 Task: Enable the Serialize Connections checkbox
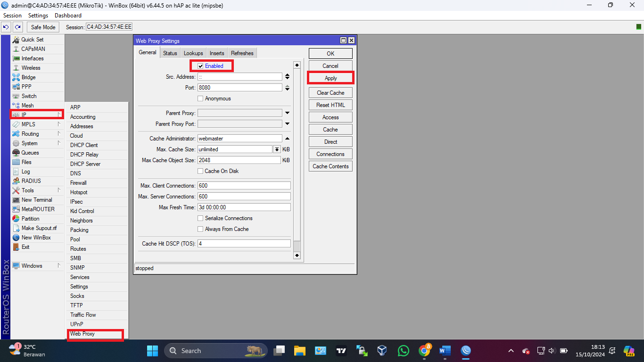[x=200, y=218]
